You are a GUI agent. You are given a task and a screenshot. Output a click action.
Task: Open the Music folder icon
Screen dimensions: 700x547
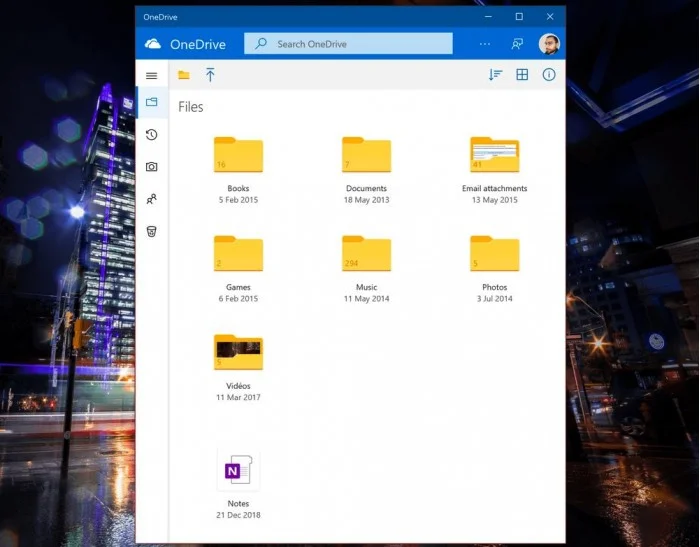pos(367,253)
